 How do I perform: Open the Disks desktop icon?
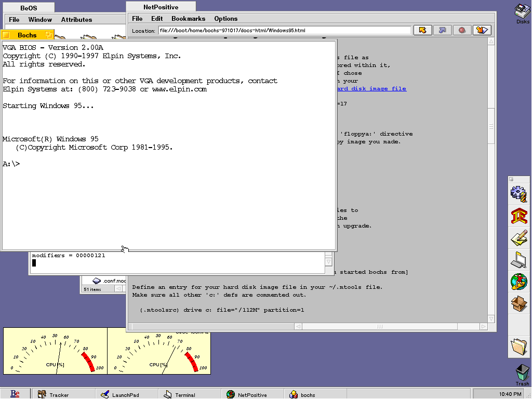click(x=522, y=14)
